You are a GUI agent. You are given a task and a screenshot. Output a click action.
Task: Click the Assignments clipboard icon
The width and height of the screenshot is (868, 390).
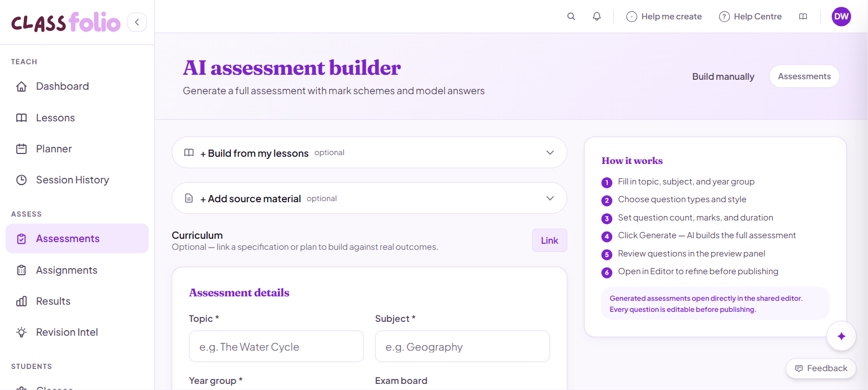(22, 270)
